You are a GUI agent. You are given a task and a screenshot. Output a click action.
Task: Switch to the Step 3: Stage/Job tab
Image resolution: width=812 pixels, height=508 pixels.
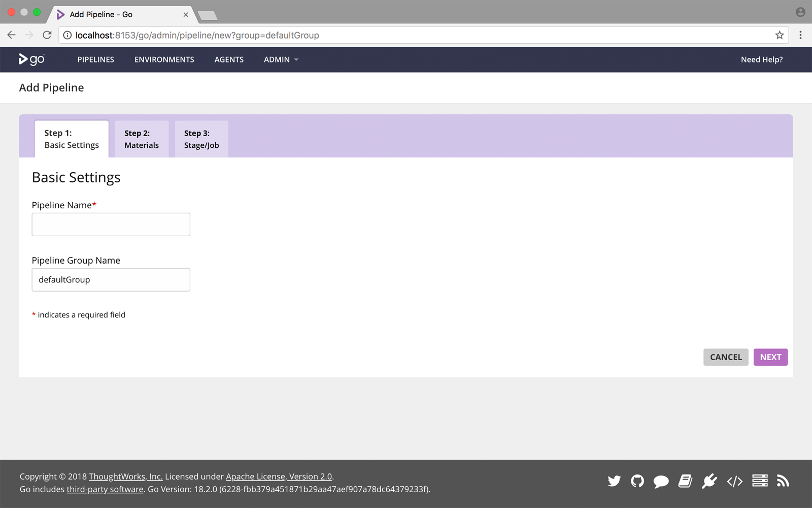(201, 139)
